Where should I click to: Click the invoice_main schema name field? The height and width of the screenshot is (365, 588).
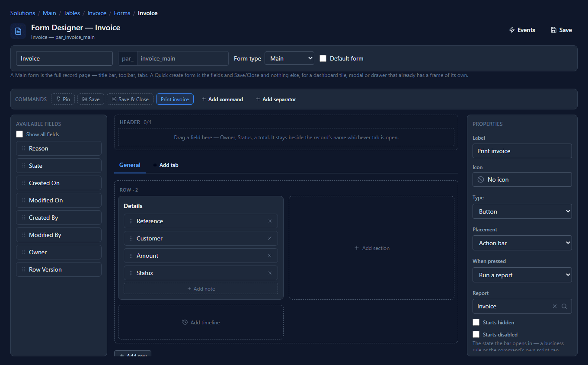(x=182, y=58)
